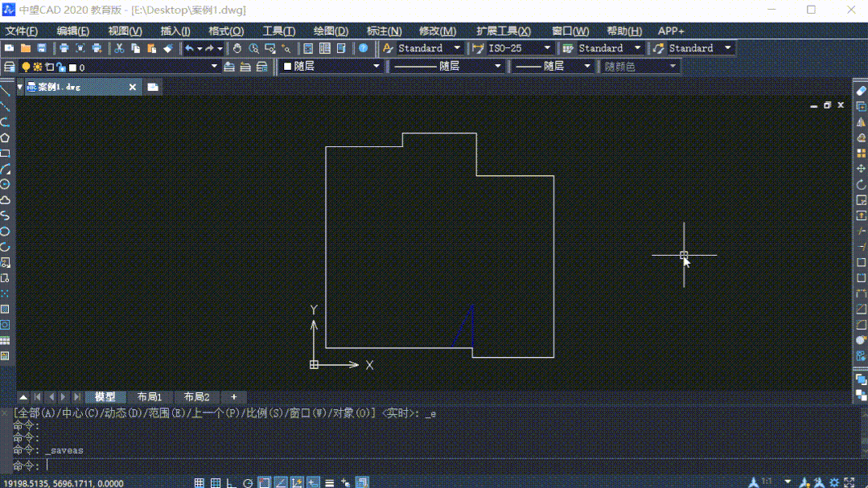Select the Mirror tool in right toolbar
This screenshot has height=488, width=868.
pos(861,121)
